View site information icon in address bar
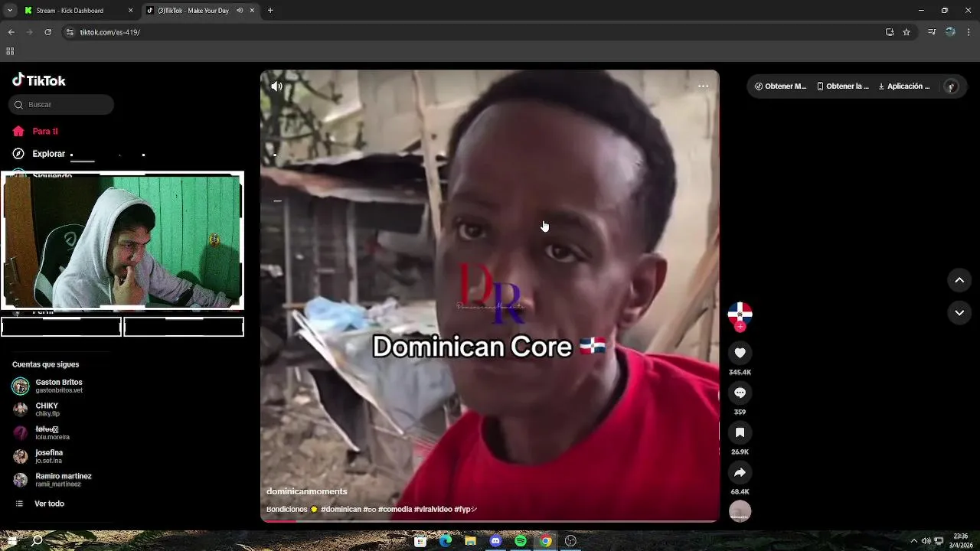The image size is (980, 551). tap(70, 32)
